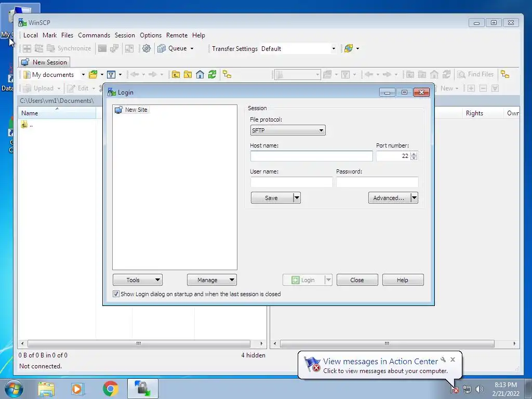Click the taskbar clock 8:13 PM
This screenshot has height=399, width=532.
point(506,385)
